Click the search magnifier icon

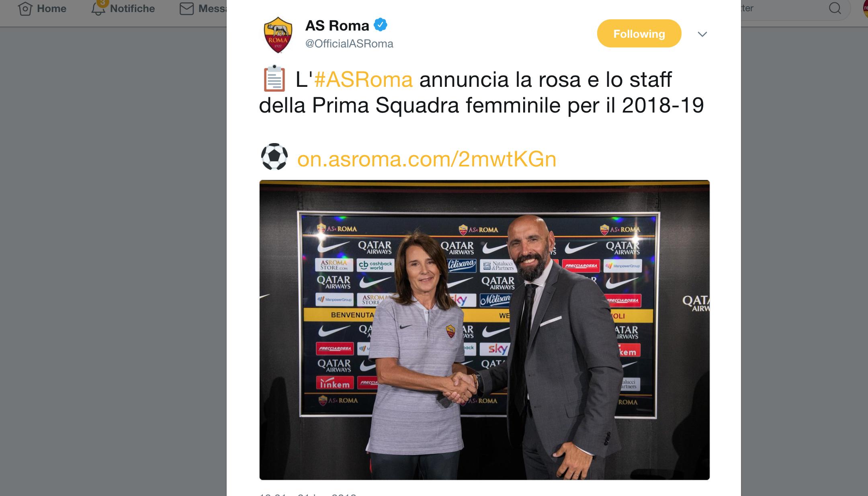[835, 8]
